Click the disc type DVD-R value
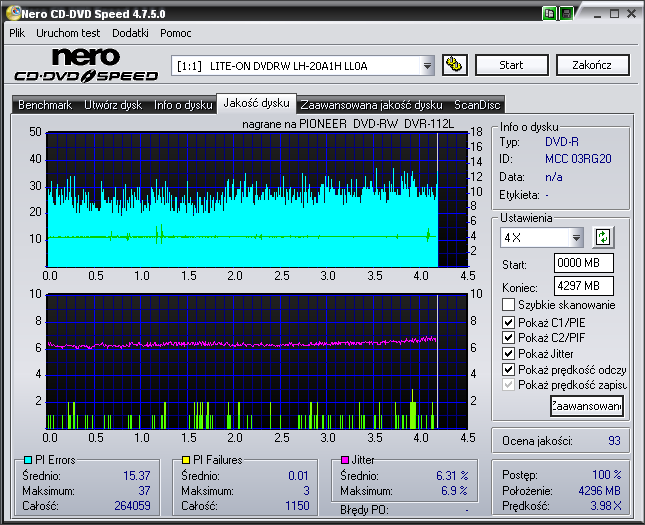Viewport: 645px width, 525px height. tap(561, 142)
